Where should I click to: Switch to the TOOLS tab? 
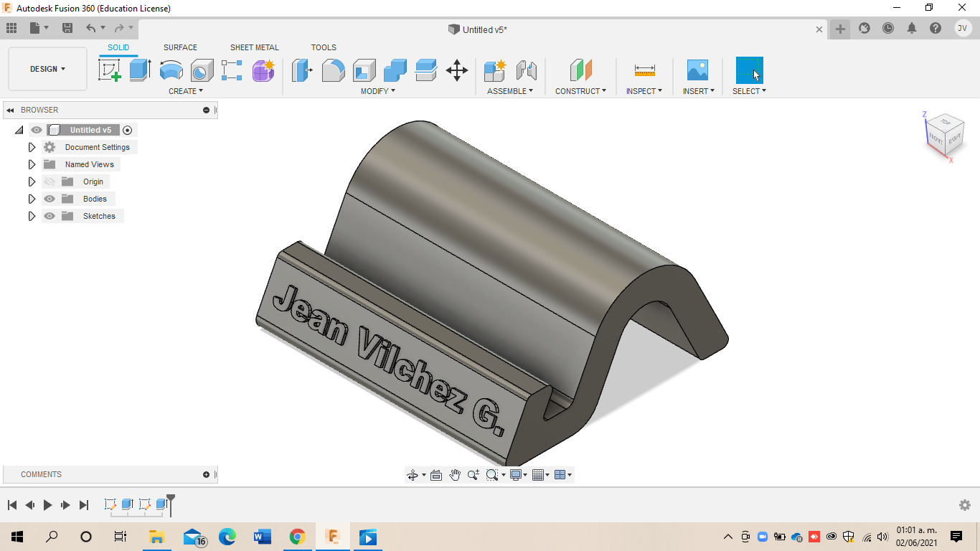coord(324,47)
